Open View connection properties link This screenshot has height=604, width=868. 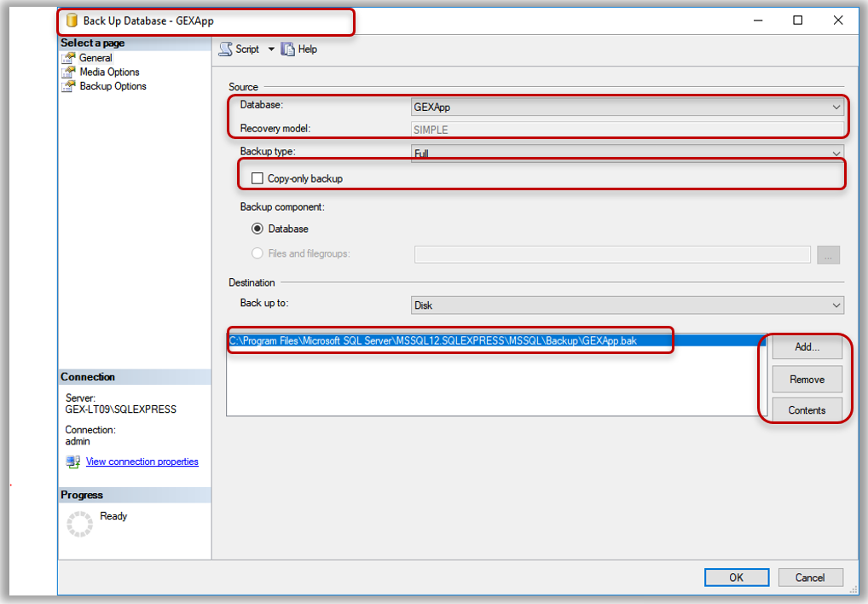coord(142,462)
